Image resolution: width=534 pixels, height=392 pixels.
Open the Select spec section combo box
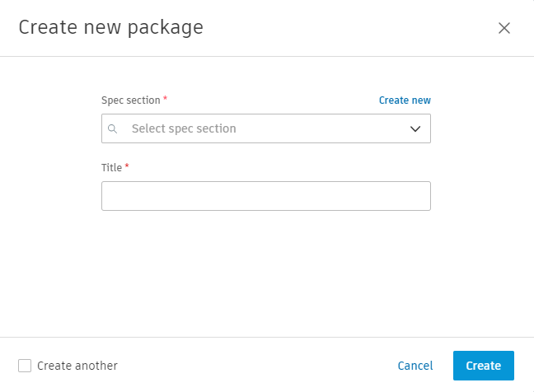tap(265, 129)
